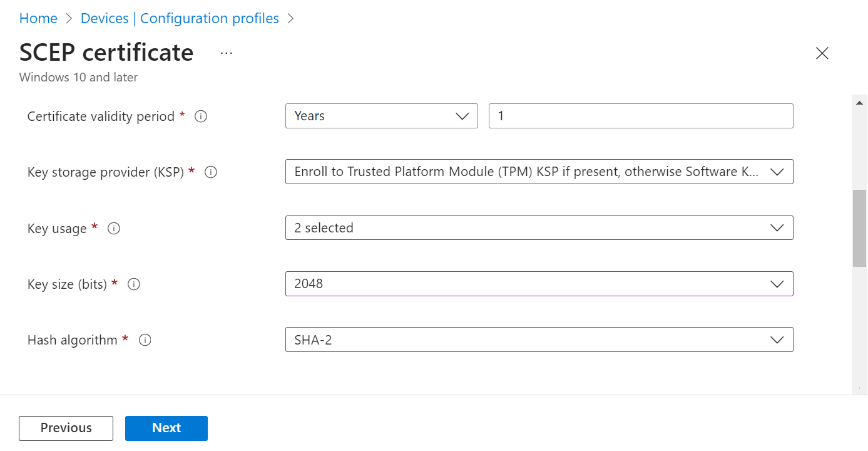Click the Previous button
Viewport: 868px width, 451px height.
click(66, 428)
